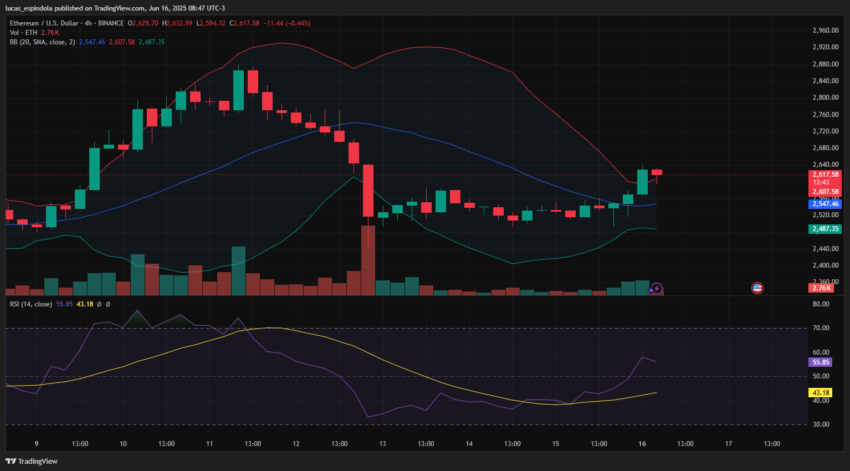The height and width of the screenshot is (471, 850).
Task: Click the yellow 43.18 RSI MA label
Action: click(x=820, y=392)
